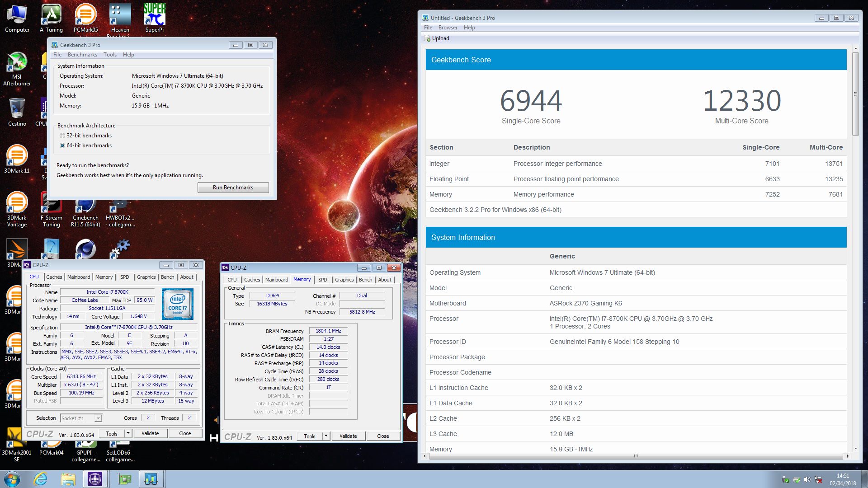Switch to Mainboard tab in left CPU-Z
This screenshot has height=488, width=868.
(x=79, y=277)
